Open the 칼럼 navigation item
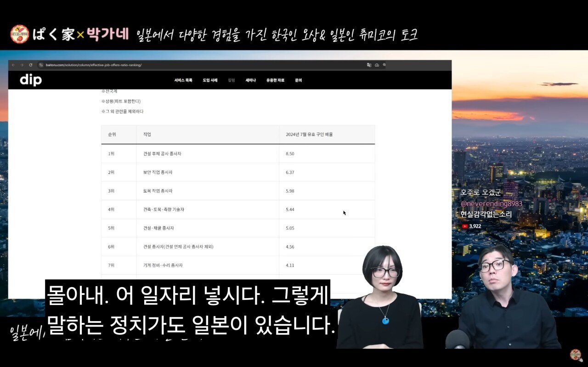This screenshot has height=367, width=588. click(x=231, y=80)
